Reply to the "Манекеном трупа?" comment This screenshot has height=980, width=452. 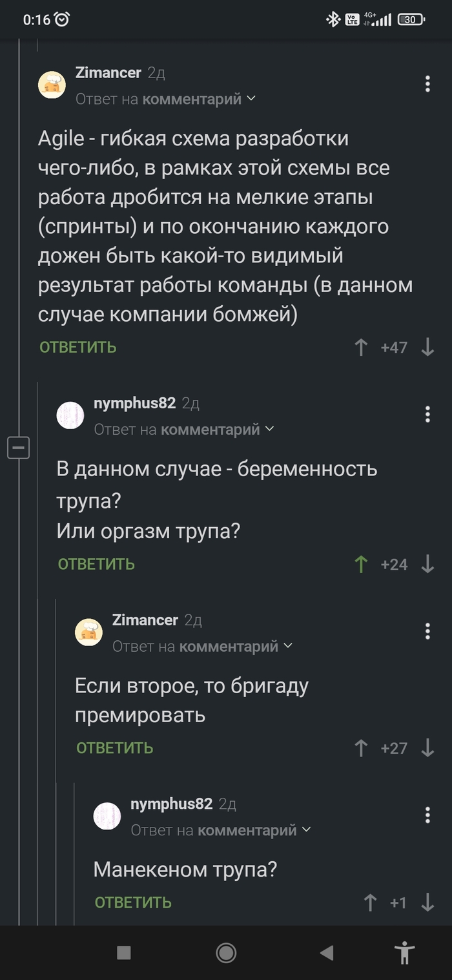(133, 902)
